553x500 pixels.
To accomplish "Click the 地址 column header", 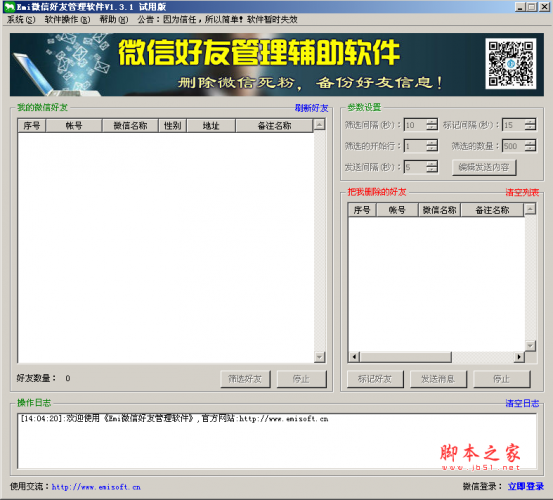I will click(211, 126).
